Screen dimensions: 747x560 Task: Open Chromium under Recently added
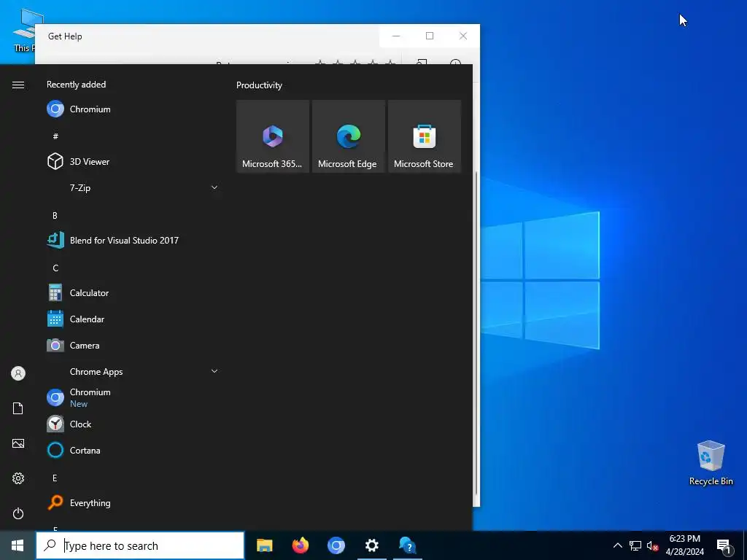133,109
